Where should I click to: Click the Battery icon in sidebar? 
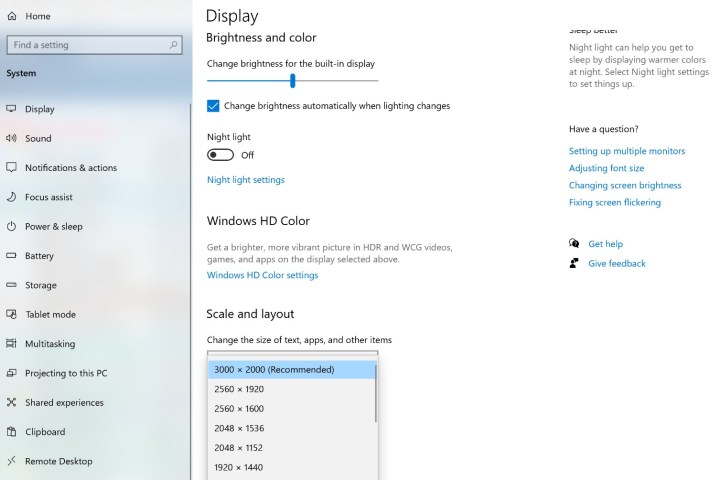click(x=12, y=256)
